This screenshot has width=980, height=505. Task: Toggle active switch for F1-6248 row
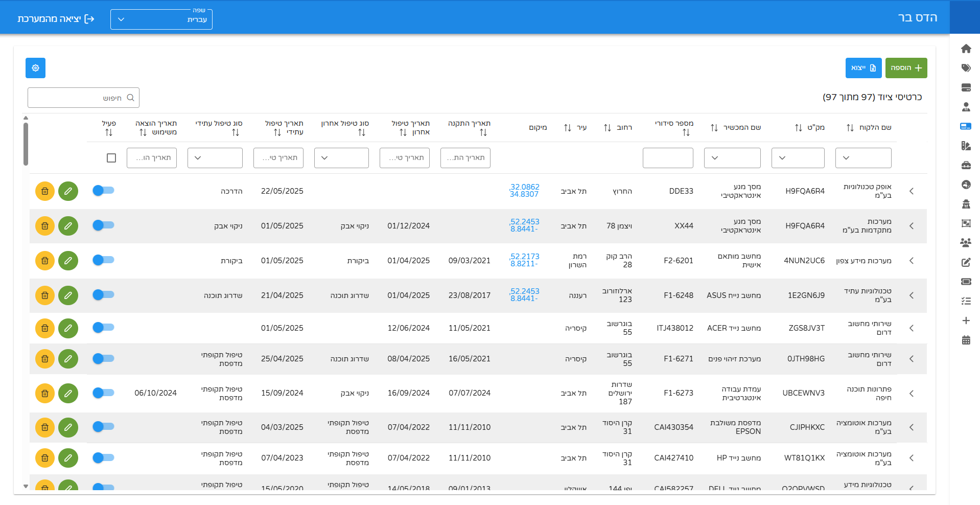pyautogui.click(x=103, y=295)
